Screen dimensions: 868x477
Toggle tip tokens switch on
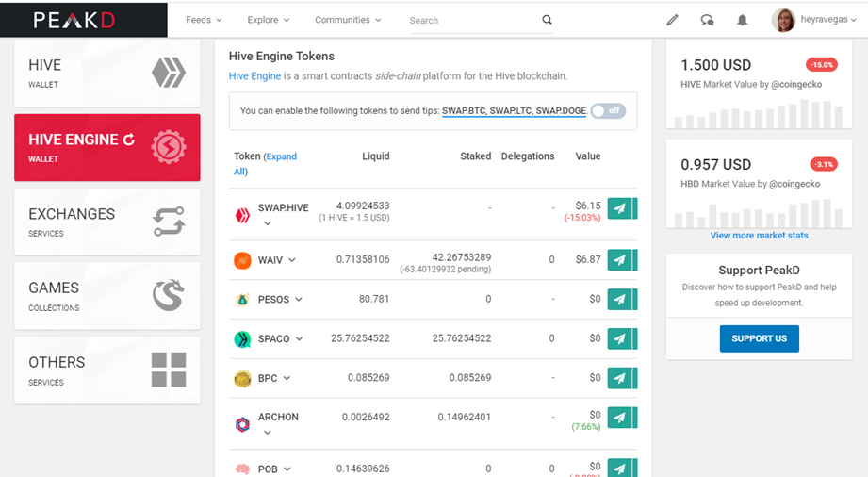point(608,111)
